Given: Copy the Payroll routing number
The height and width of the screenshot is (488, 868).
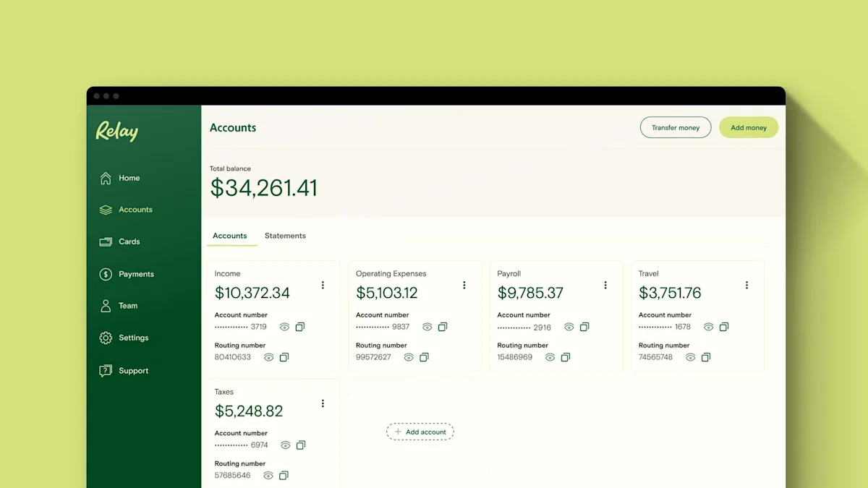Looking at the screenshot, I should tap(565, 357).
